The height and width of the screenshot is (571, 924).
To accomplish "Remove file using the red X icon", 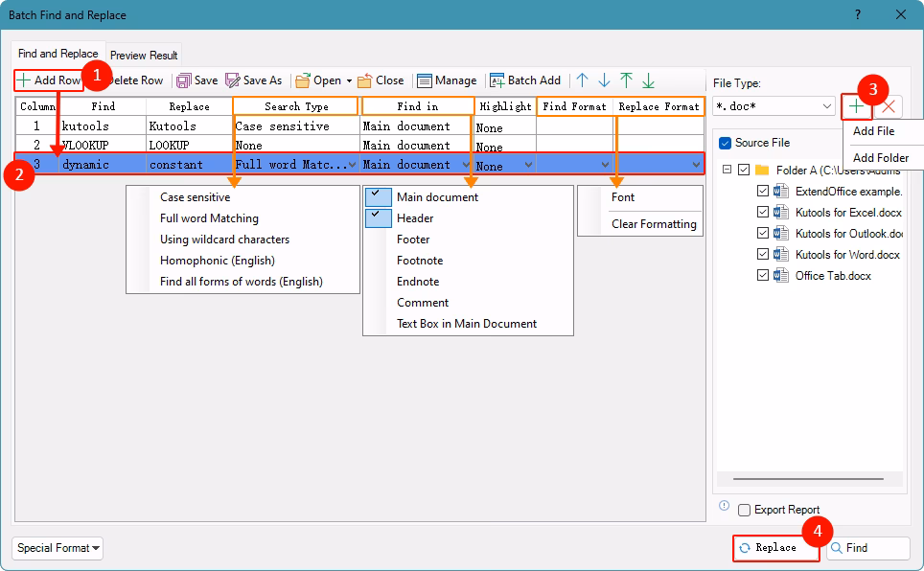I will 889,106.
